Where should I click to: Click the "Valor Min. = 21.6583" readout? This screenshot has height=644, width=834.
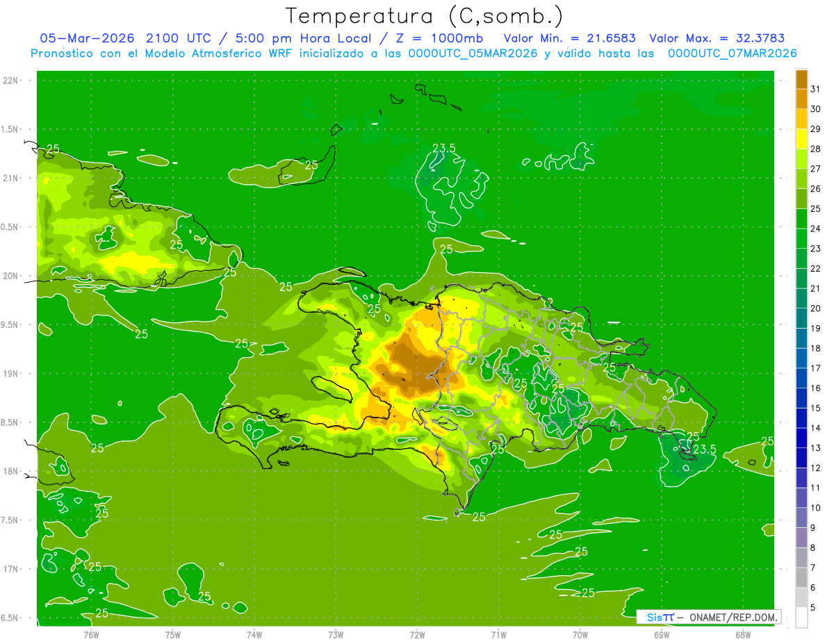570,38
